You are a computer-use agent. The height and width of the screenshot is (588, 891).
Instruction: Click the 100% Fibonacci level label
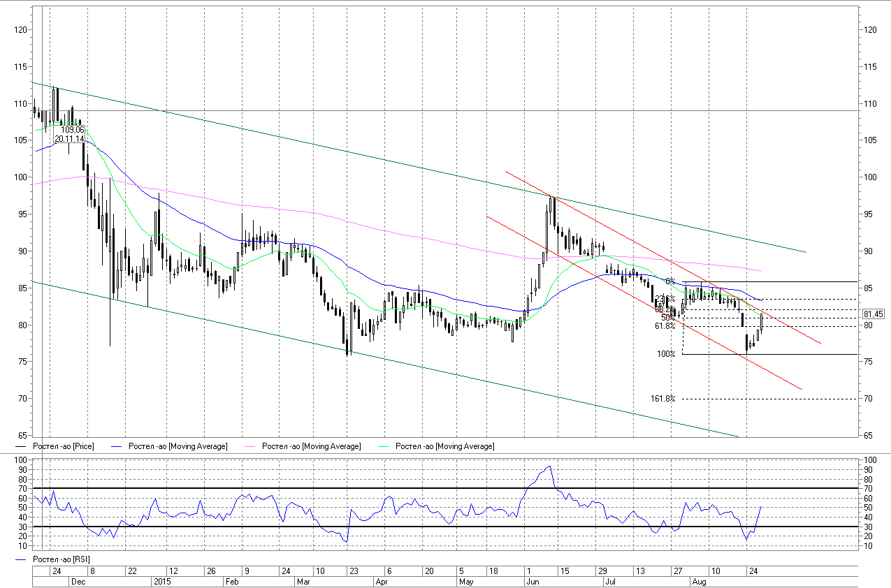point(665,354)
